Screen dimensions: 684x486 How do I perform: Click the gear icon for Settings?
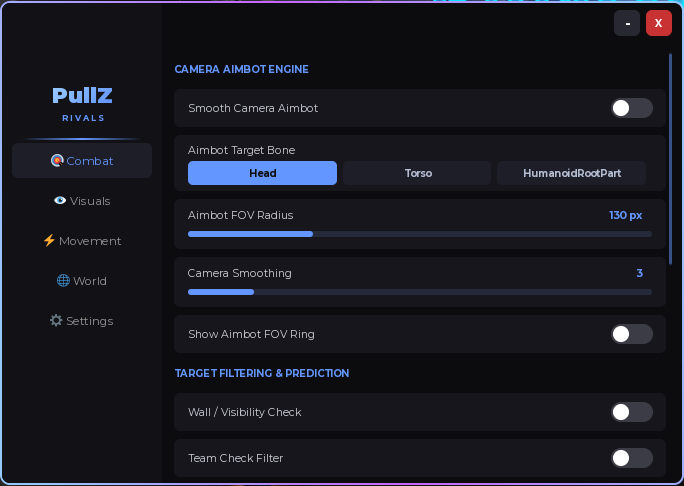tap(56, 321)
